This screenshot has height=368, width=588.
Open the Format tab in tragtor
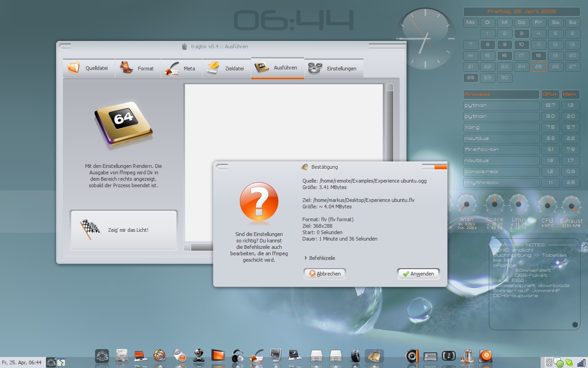pos(138,68)
